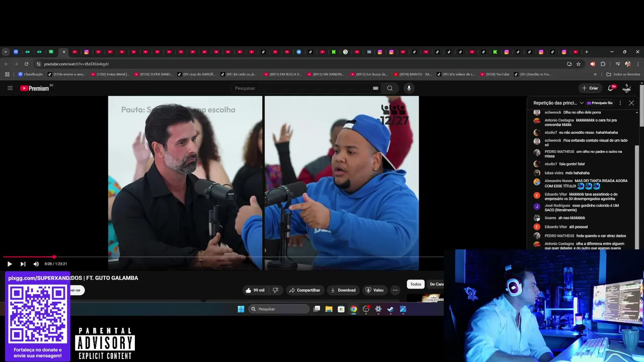644x362 pixels.
Task: Open the (9338) YouTube bookmark
Action: 495,74
